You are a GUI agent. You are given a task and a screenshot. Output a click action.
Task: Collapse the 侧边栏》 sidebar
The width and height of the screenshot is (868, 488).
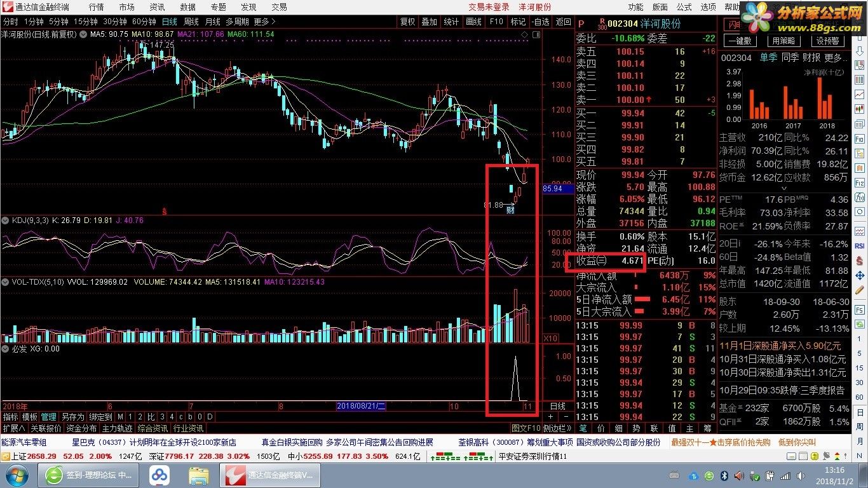(559, 428)
